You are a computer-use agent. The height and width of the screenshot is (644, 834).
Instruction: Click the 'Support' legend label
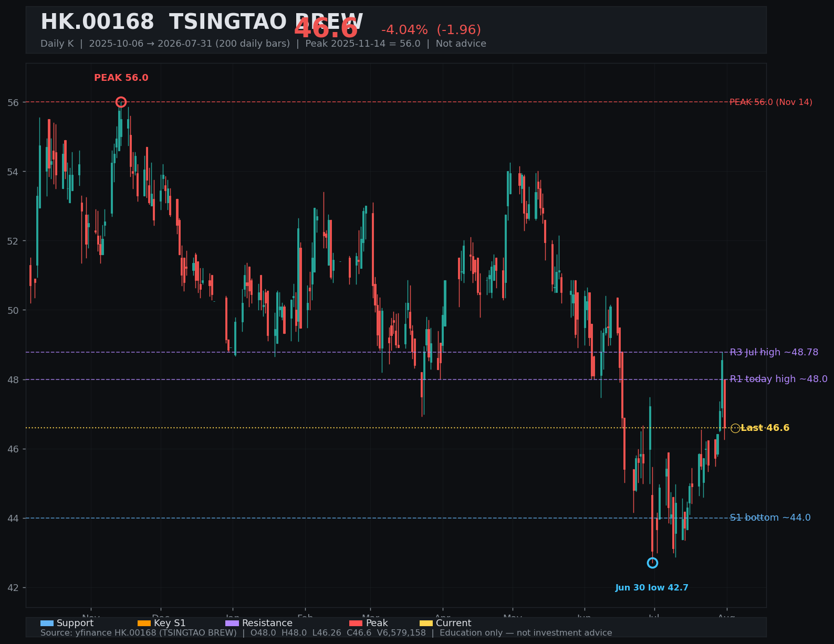75,623
